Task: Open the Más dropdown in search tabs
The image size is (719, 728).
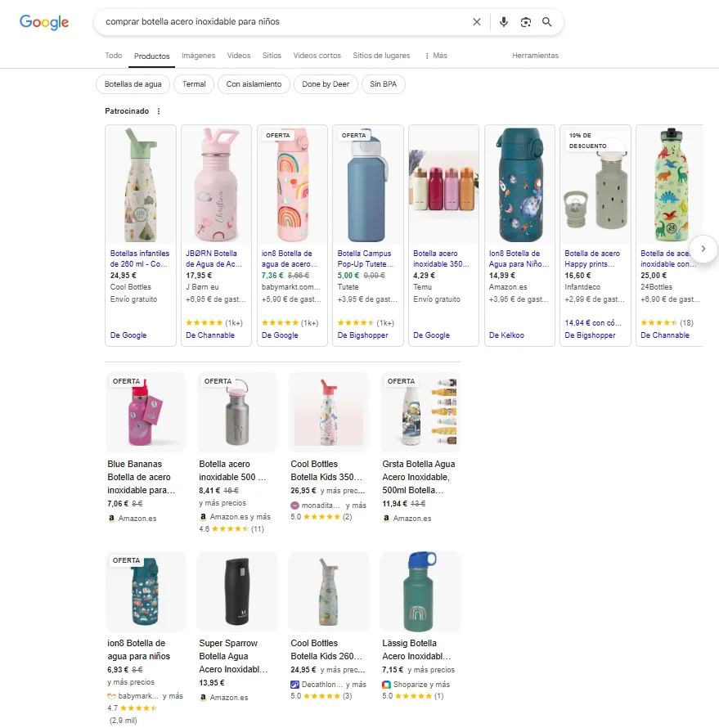Action: pyautogui.click(x=436, y=56)
